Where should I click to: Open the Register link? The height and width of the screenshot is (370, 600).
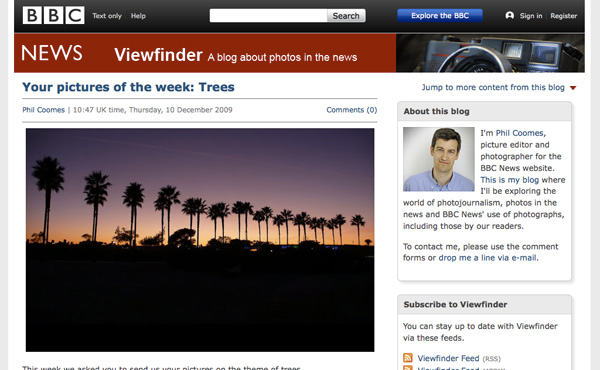[564, 16]
